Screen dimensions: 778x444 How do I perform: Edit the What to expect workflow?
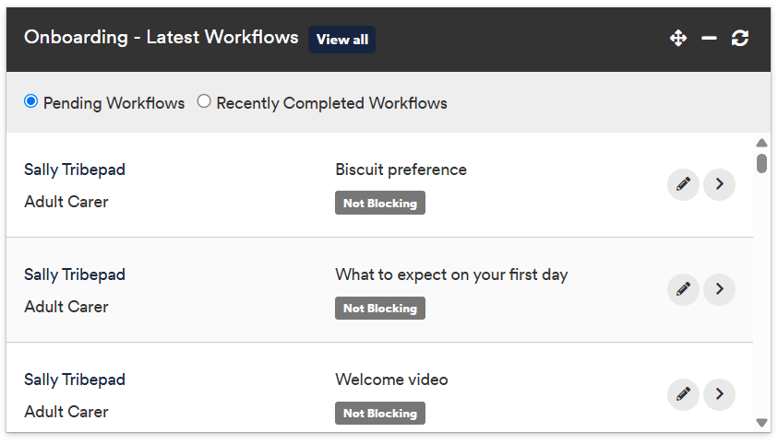pyautogui.click(x=683, y=289)
